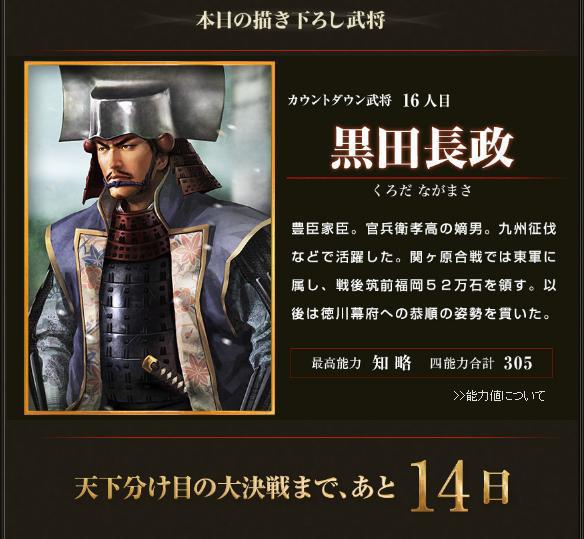The image size is (584, 539).
Task: Click the 豊臣家臣 biography description text
Action: pyautogui.click(x=423, y=271)
